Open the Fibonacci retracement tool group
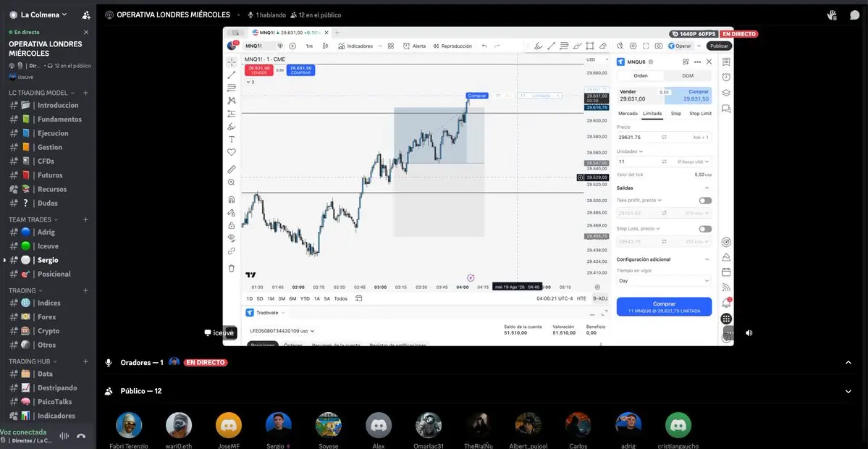 [x=232, y=88]
